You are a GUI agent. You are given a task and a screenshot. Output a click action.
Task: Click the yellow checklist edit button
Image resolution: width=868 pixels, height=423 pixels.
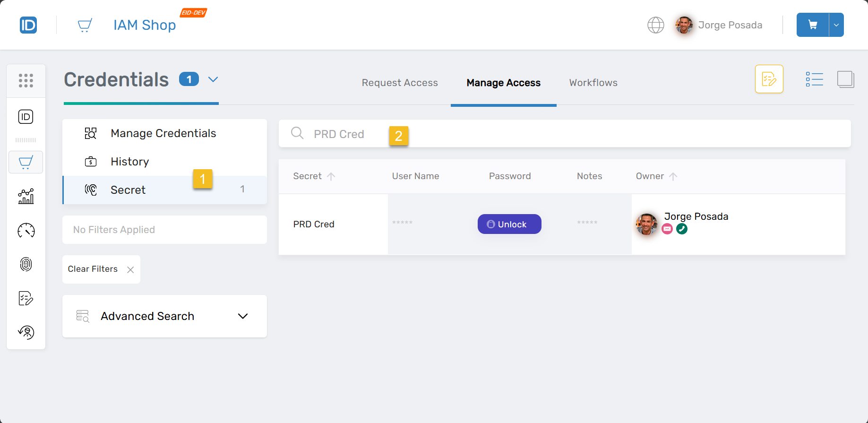pyautogui.click(x=769, y=79)
